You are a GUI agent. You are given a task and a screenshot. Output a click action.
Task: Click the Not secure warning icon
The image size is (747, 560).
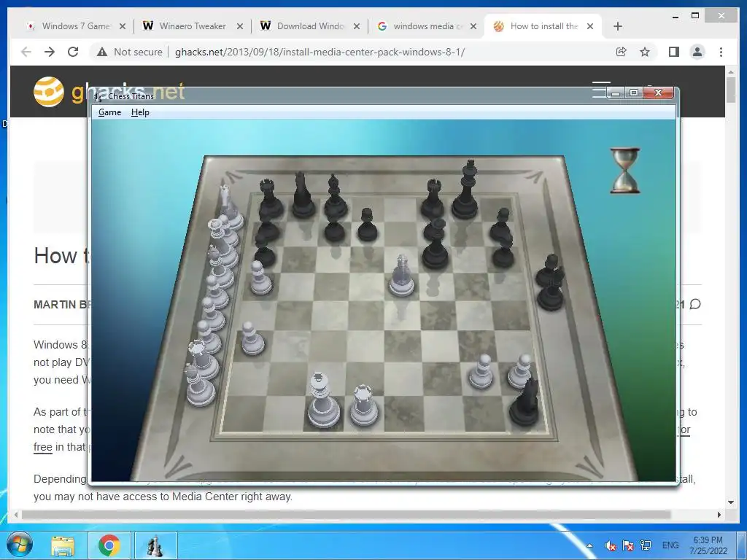tap(102, 52)
